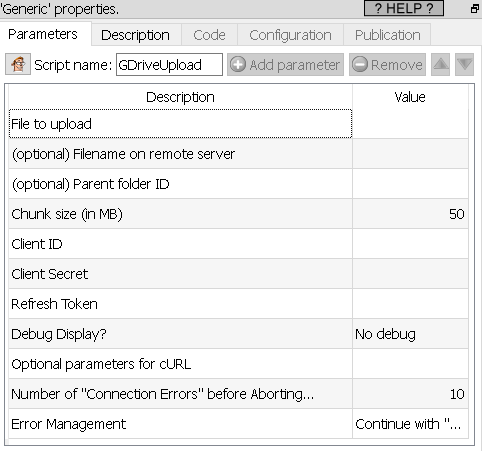482x451 pixels.
Task: Click the Client ID value cell
Action: click(410, 244)
